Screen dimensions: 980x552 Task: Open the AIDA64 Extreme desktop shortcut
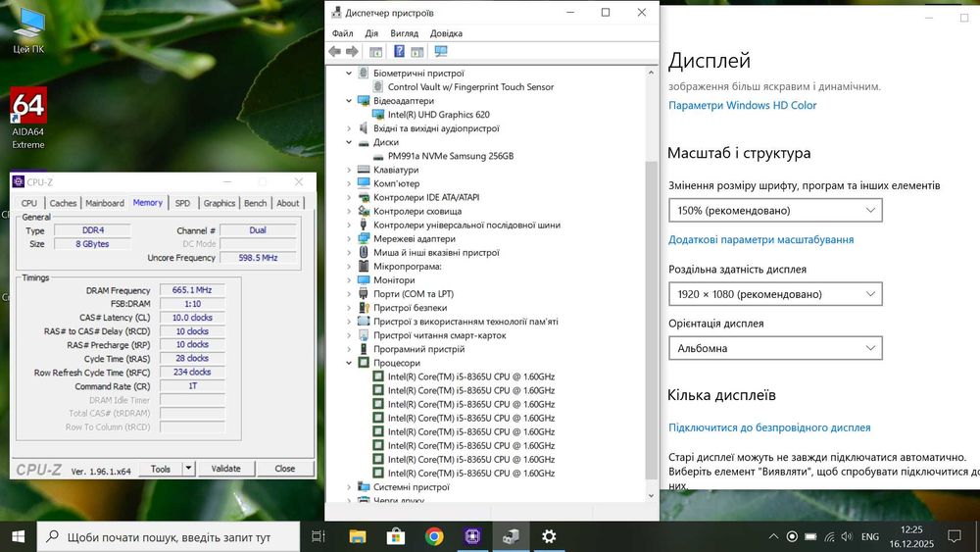pyautogui.click(x=28, y=119)
